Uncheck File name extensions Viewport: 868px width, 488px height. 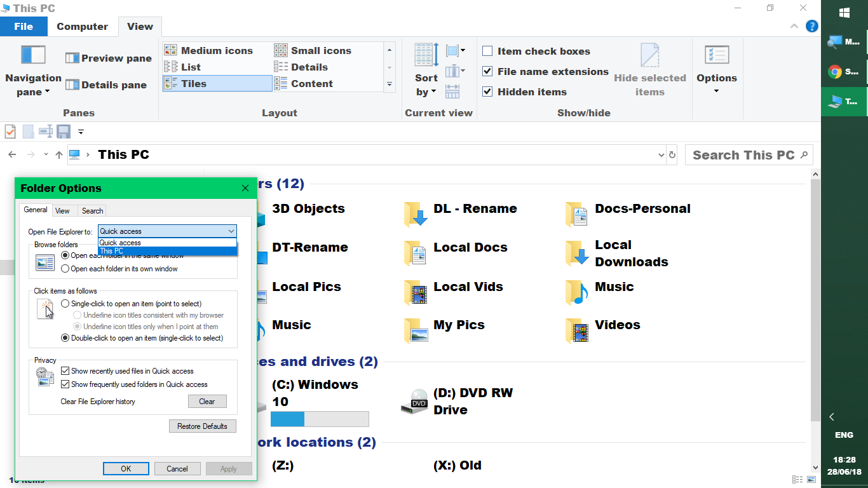pos(487,71)
